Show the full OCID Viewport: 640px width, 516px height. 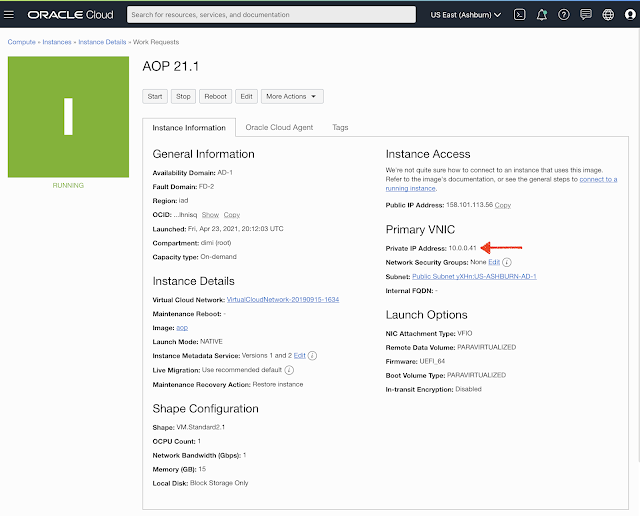tap(210, 215)
